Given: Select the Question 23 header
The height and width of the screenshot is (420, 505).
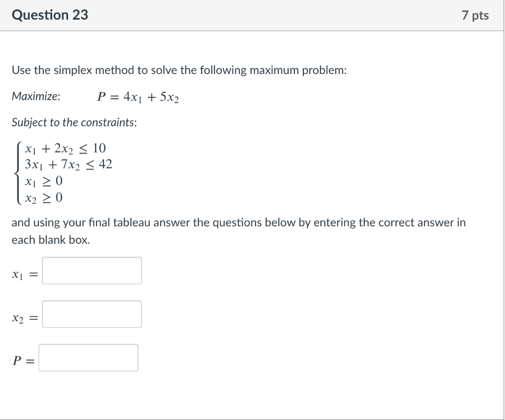Looking at the screenshot, I should point(49,15).
